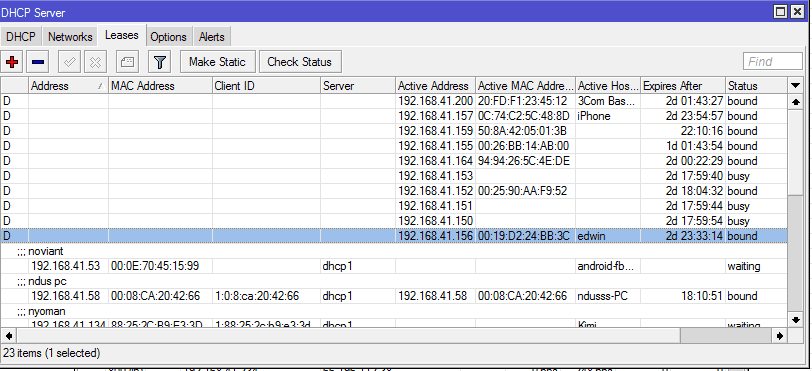Select the lease 192.168.41.164
812x371 pixels.
click(x=394, y=161)
